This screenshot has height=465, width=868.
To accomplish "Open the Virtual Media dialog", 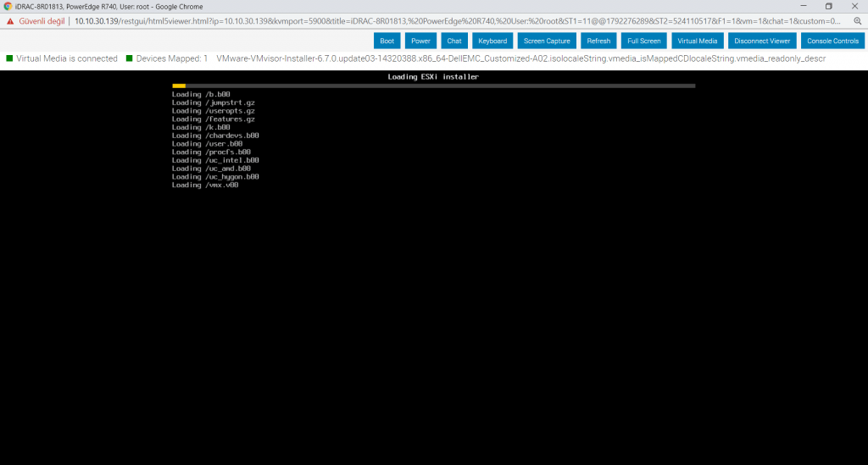I will (698, 41).
